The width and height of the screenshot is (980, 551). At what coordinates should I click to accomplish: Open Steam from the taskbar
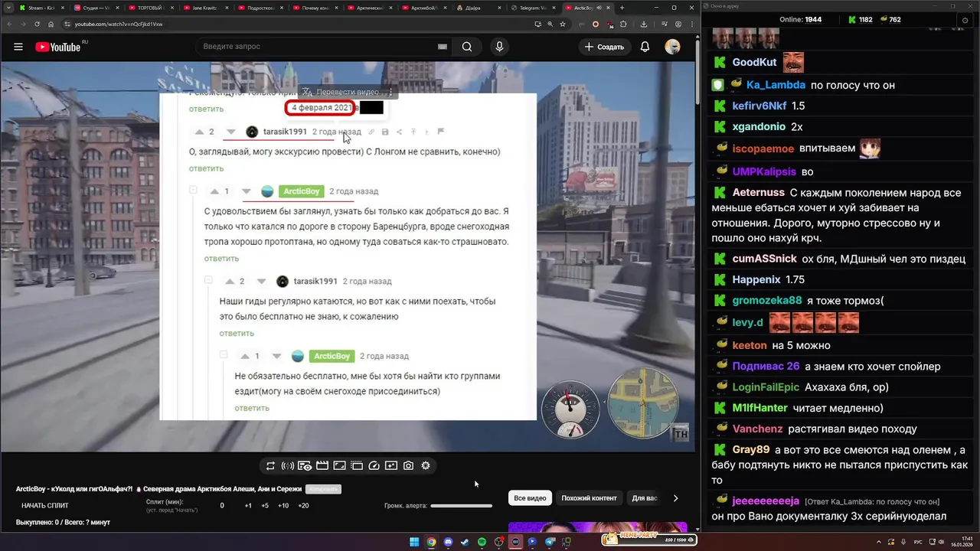465,542
